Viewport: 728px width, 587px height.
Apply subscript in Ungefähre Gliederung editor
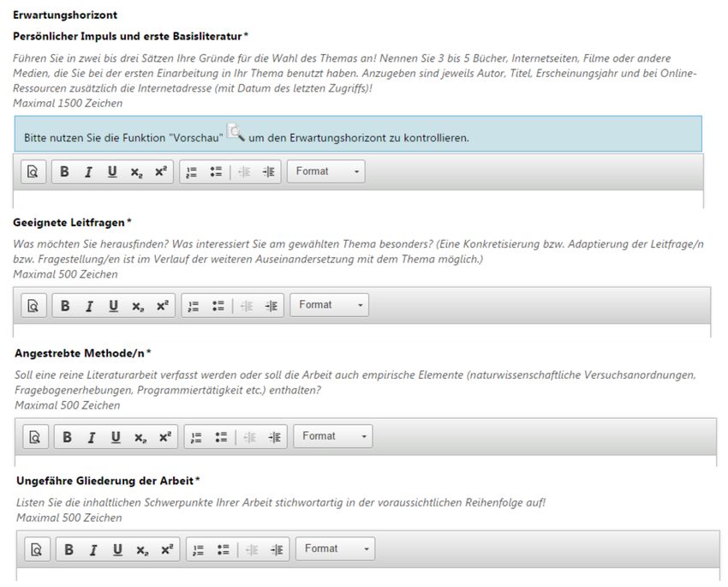(142, 550)
